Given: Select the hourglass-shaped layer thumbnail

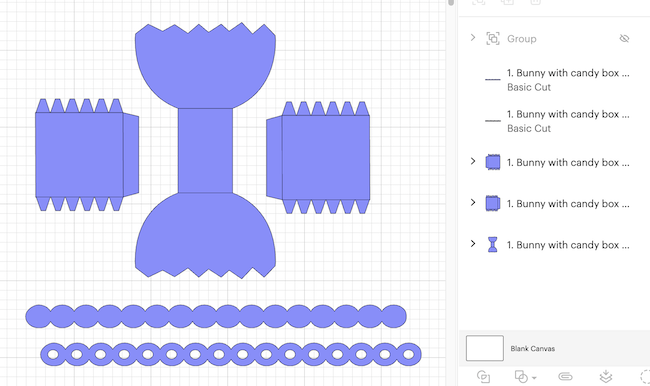Looking at the screenshot, I should (x=492, y=245).
